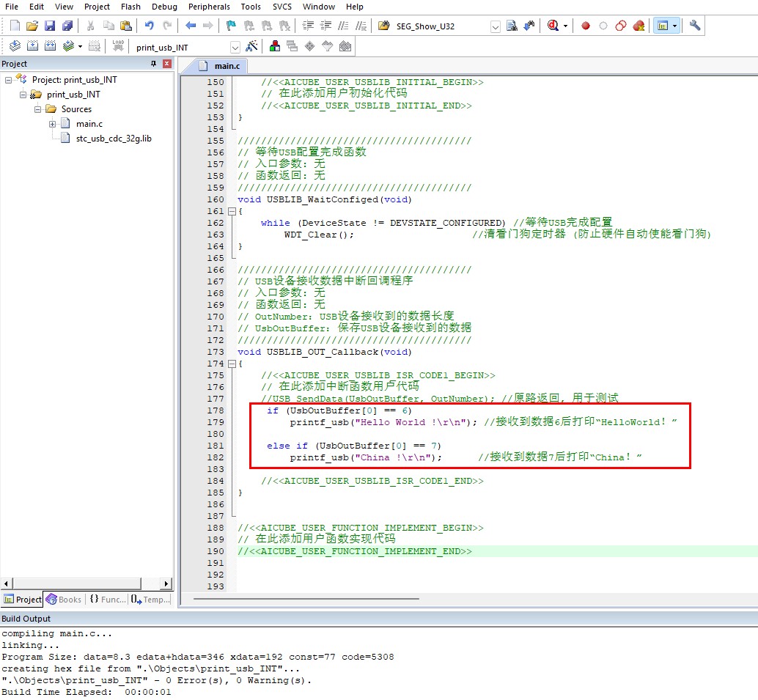Collapse the Sources group
This screenshot has height=700, width=758.
click(37, 109)
